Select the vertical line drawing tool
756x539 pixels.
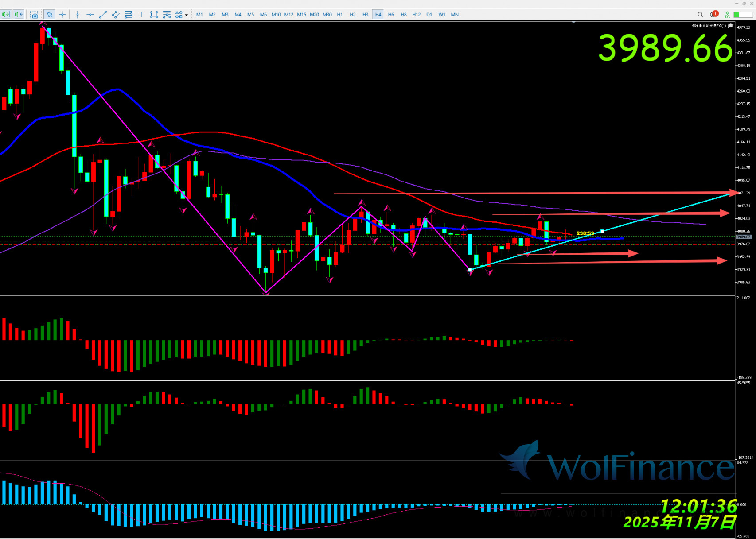(78, 15)
